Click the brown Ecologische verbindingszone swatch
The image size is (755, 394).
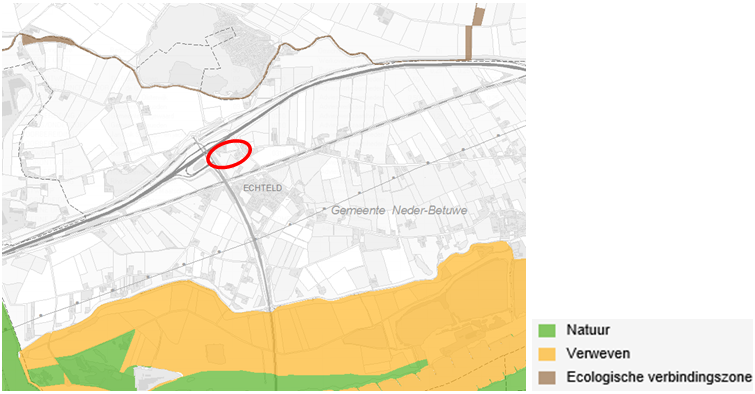[547, 377]
